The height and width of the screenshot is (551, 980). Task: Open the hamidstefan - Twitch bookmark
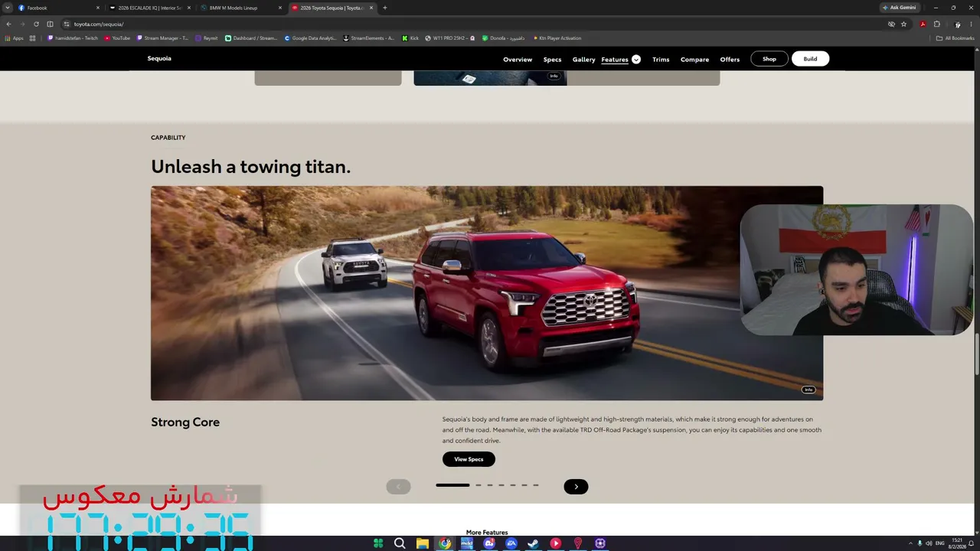coord(73,38)
